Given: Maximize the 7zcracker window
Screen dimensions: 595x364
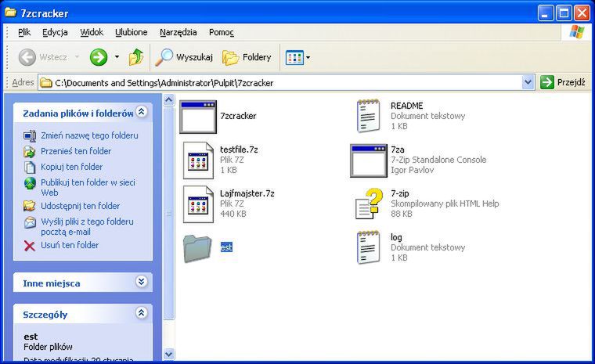Looking at the screenshot, I should pyautogui.click(x=564, y=13).
